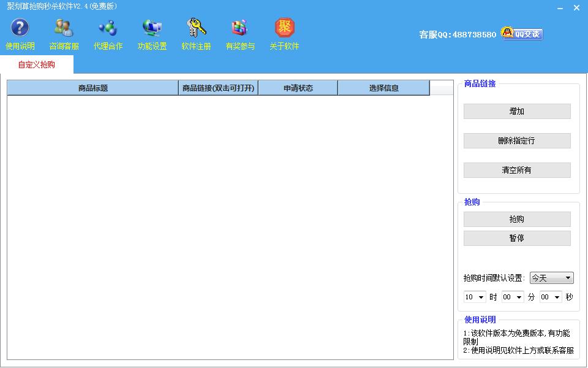Click the QQ交谈 chat icon
The width and height of the screenshot is (588, 368).
pyautogui.click(x=521, y=34)
